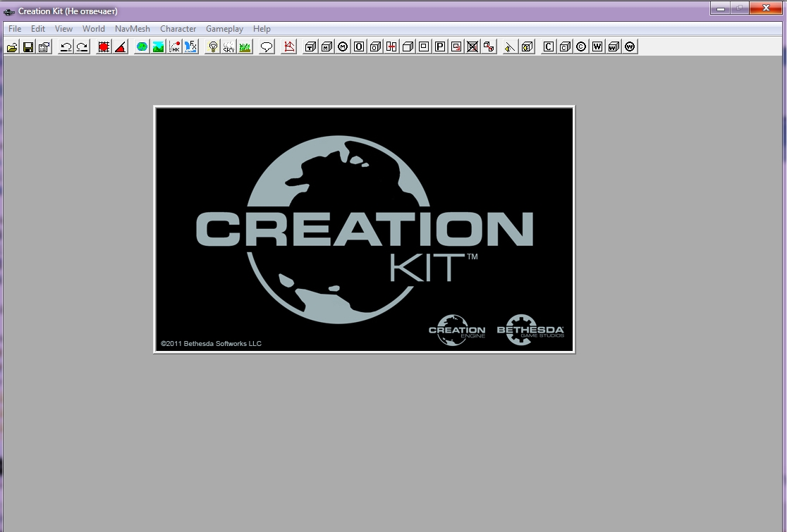Activate the red NavMesh triangle icon
The image size is (787, 532).
[289, 47]
